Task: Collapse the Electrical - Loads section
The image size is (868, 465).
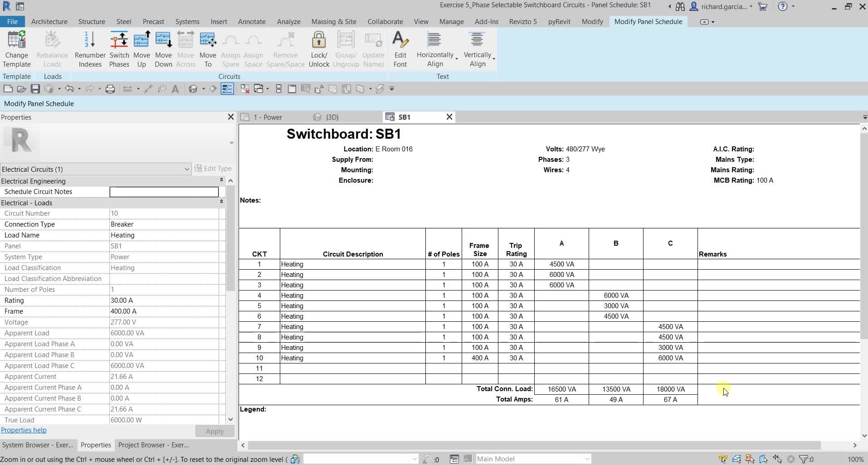Action: click(x=222, y=203)
